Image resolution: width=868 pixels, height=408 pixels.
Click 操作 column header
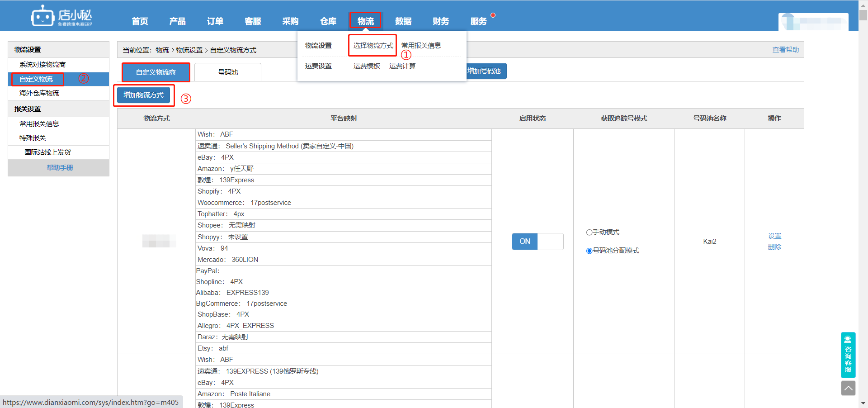click(x=774, y=119)
